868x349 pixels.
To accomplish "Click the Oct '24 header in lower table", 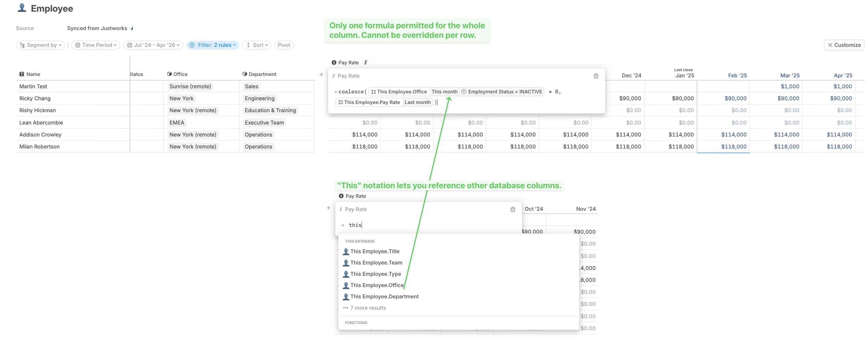I will [534, 209].
